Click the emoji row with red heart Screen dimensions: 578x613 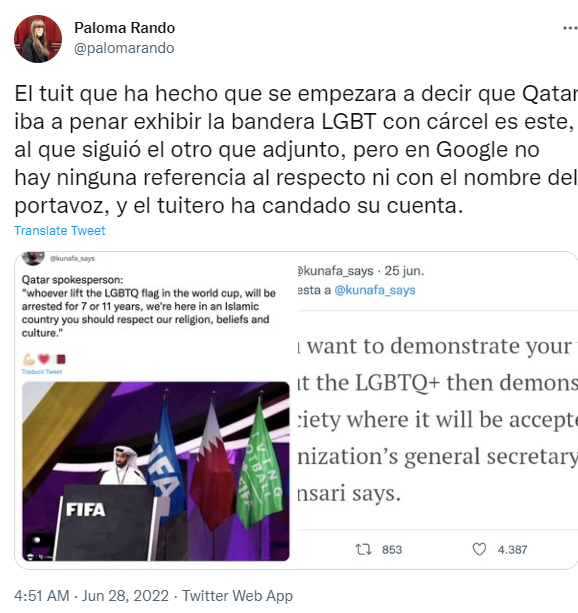coord(44,358)
